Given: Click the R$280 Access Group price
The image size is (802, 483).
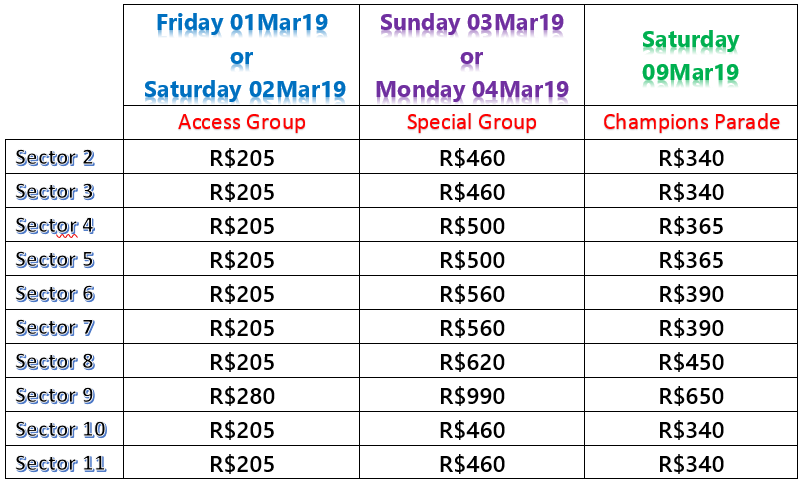Looking at the screenshot, I should pos(241,396).
